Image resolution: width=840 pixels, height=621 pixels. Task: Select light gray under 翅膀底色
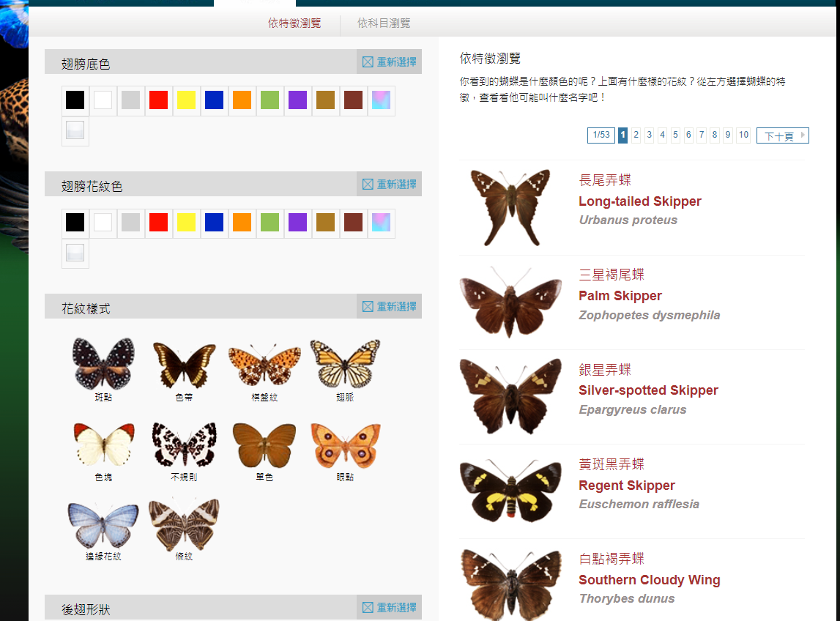click(x=130, y=100)
